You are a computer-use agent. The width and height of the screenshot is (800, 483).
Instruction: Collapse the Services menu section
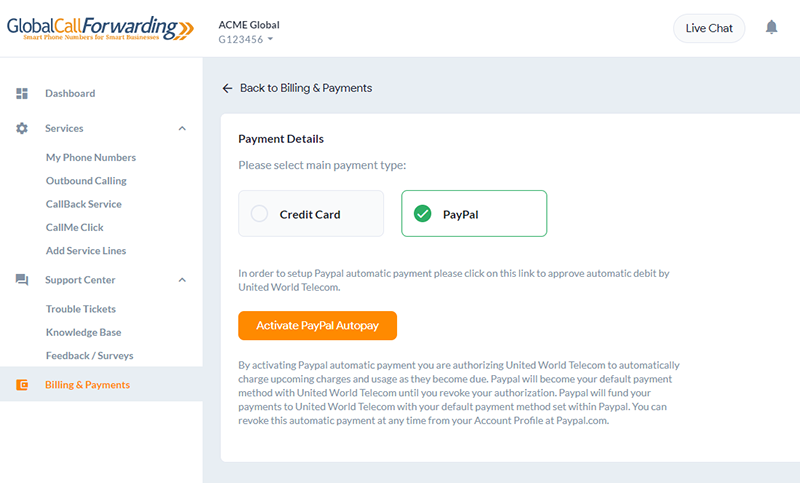click(182, 129)
